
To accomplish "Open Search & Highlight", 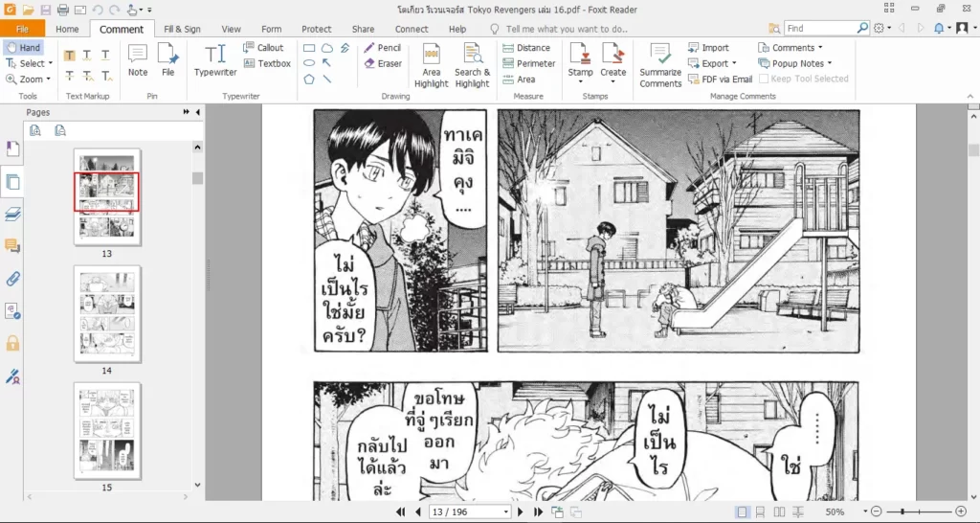I will pos(472,65).
